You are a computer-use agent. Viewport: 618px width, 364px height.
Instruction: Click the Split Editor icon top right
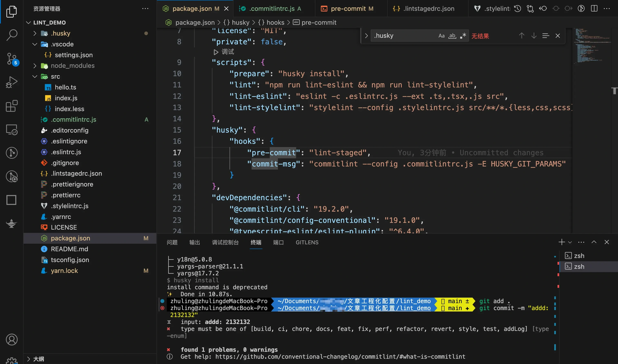click(x=594, y=8)
